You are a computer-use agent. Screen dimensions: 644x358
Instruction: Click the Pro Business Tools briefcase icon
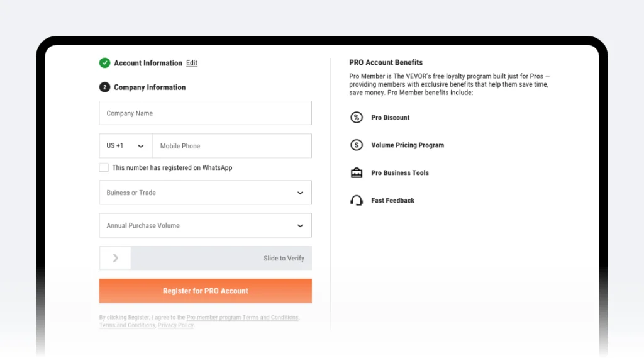pyautogui.click(x=357, y=173)
